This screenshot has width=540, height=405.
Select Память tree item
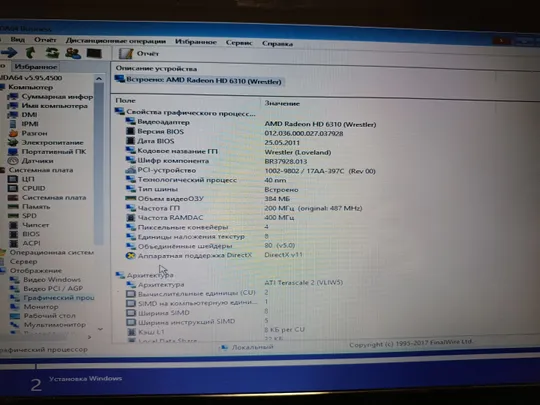(x=29, y=207)
